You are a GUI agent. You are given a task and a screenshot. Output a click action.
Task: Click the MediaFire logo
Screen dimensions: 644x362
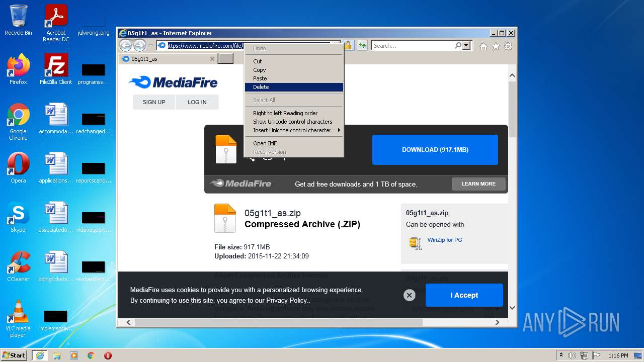coord(173,82)
